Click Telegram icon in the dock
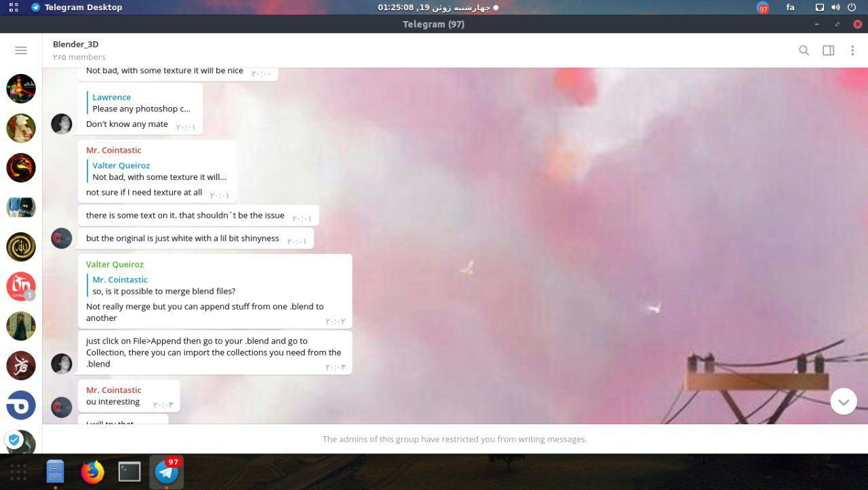Screen dimensions: 868x490 (x=167, y=472)
